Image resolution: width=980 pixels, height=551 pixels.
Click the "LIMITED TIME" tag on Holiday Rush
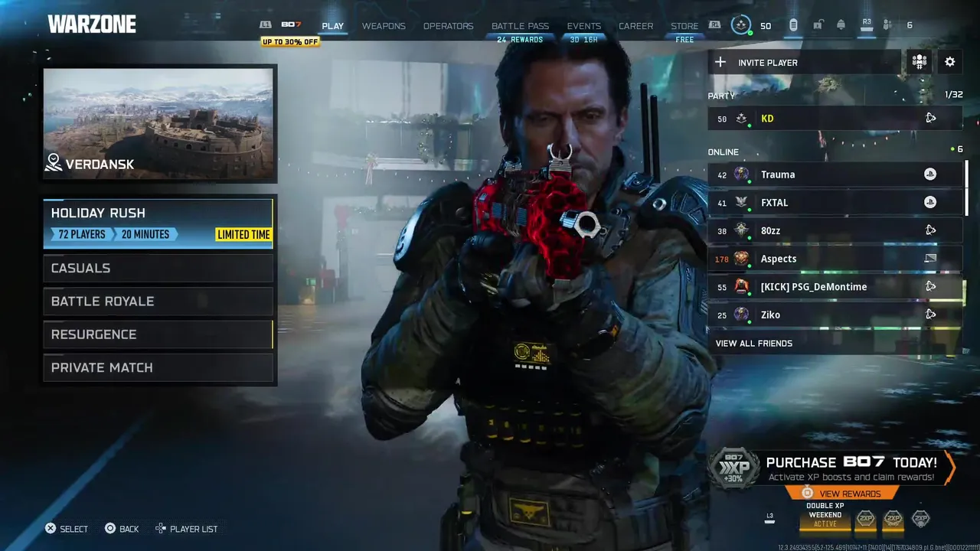coord(243,235)
